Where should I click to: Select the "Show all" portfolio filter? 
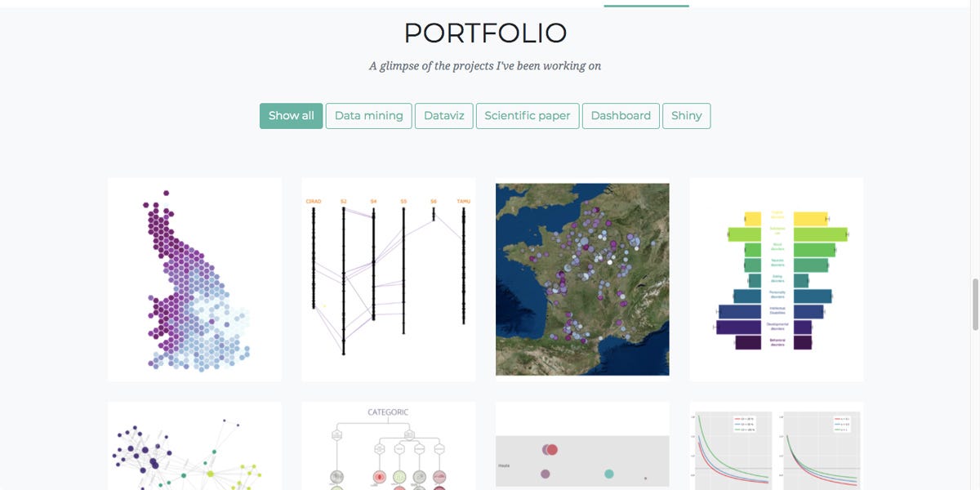click(291, 115)
